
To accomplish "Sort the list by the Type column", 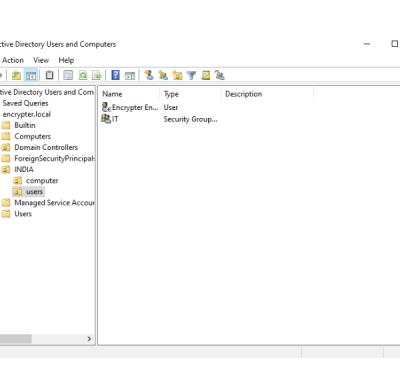I will 190,94.
